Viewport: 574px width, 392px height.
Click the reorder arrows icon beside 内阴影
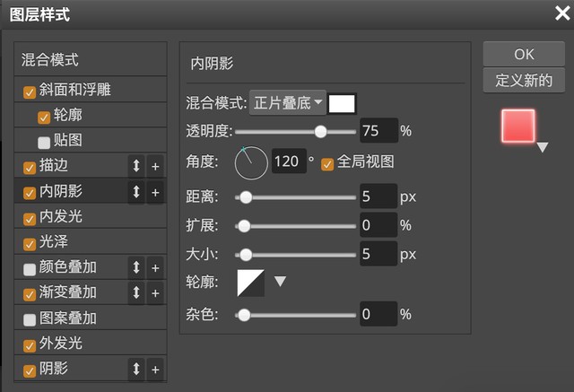(x=136, y=192)
